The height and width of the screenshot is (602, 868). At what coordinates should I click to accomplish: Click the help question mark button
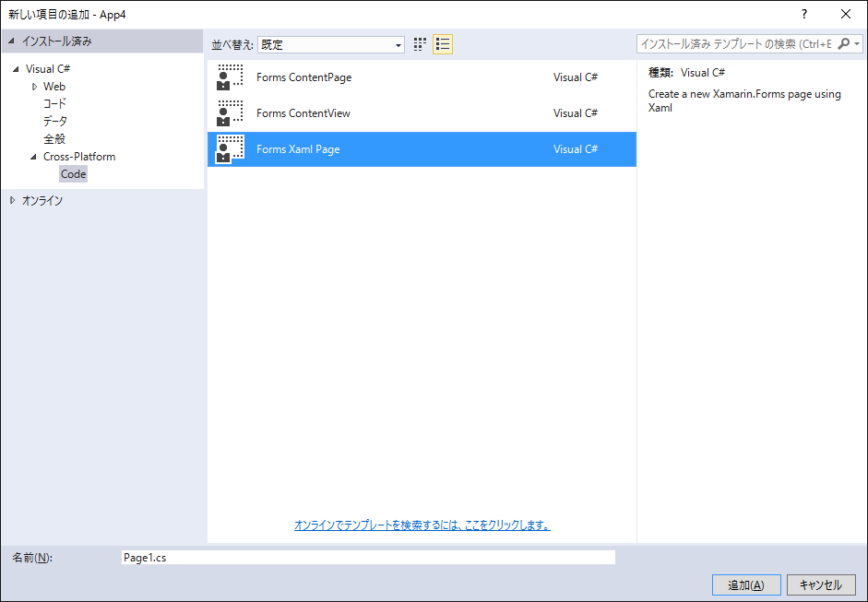[803, 14]
